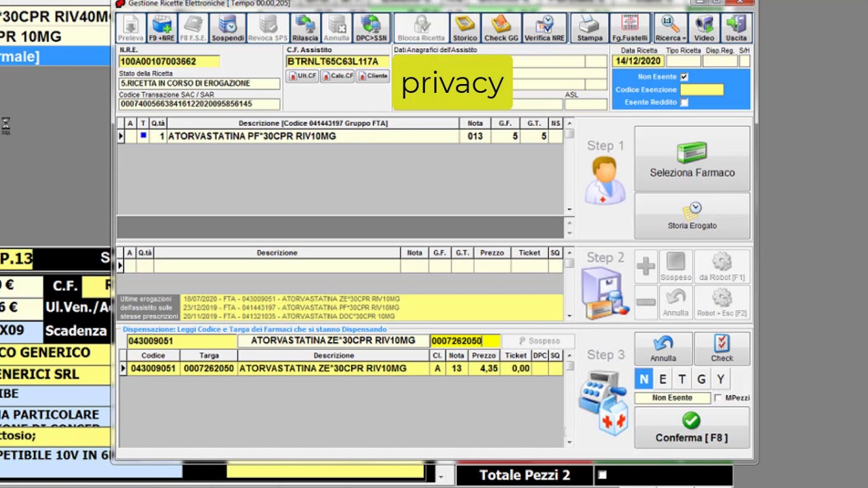Viewport: 868px width, 488px height.
Task: Click the Check GG toolbar icon
Action: pyautogui.click(x=501, y=28)
